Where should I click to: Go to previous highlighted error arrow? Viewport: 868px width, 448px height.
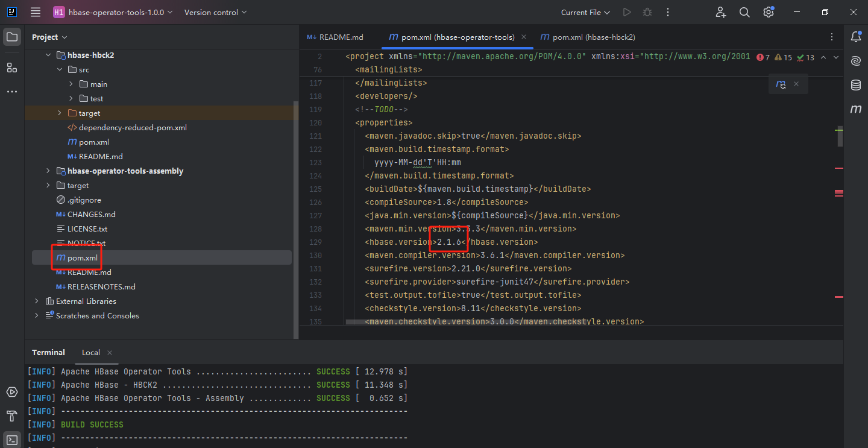click(x=824, y=57)
